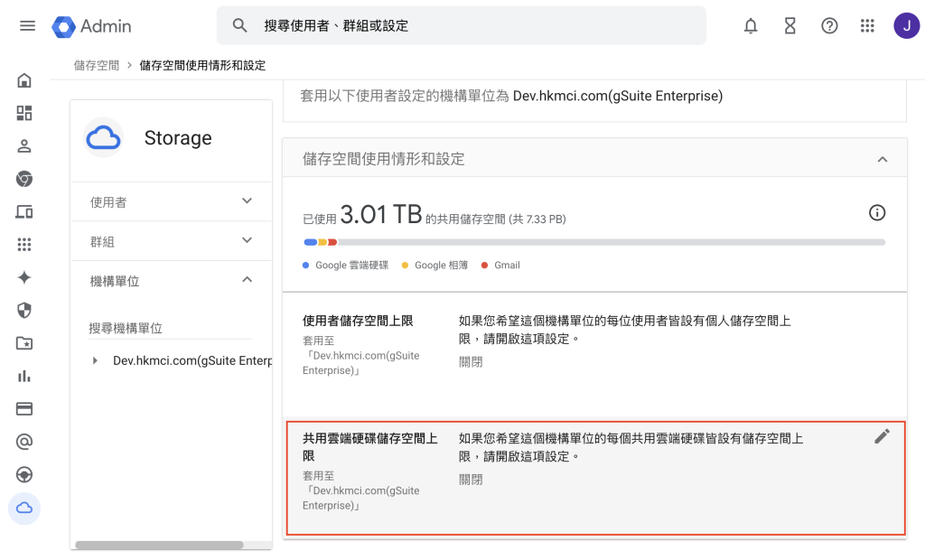925x560 pixels.
Task: Expand the 使用者 section
Action: [x=171, y=201]
